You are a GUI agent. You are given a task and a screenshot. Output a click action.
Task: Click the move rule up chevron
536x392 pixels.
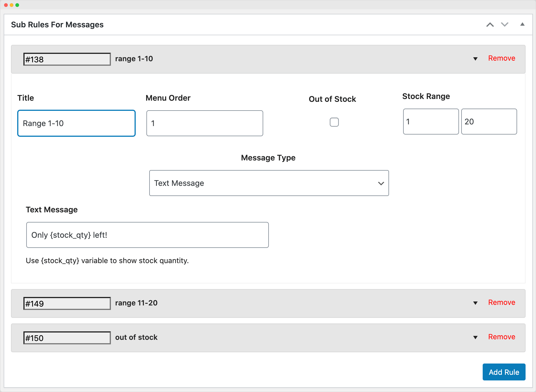[x=491, y=25]
